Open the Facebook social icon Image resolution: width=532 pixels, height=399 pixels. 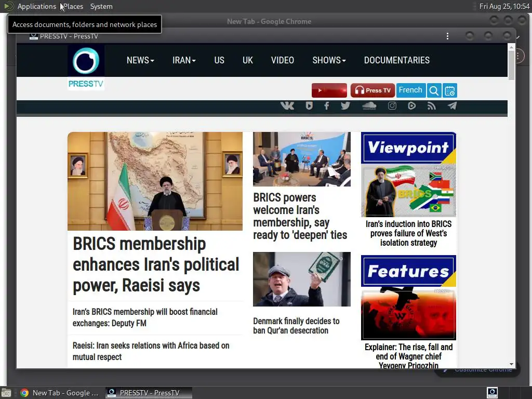pos(326,106)
